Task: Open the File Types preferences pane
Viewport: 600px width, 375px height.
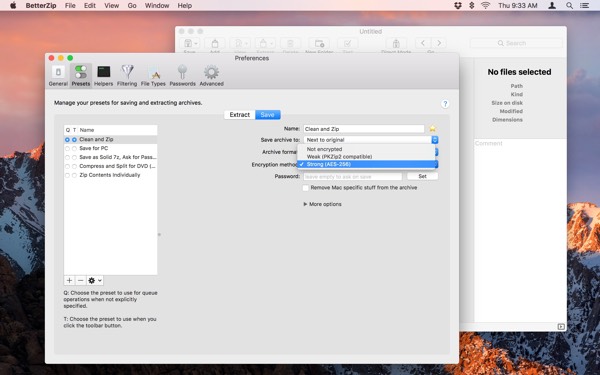Action: [x=153, y=75]
